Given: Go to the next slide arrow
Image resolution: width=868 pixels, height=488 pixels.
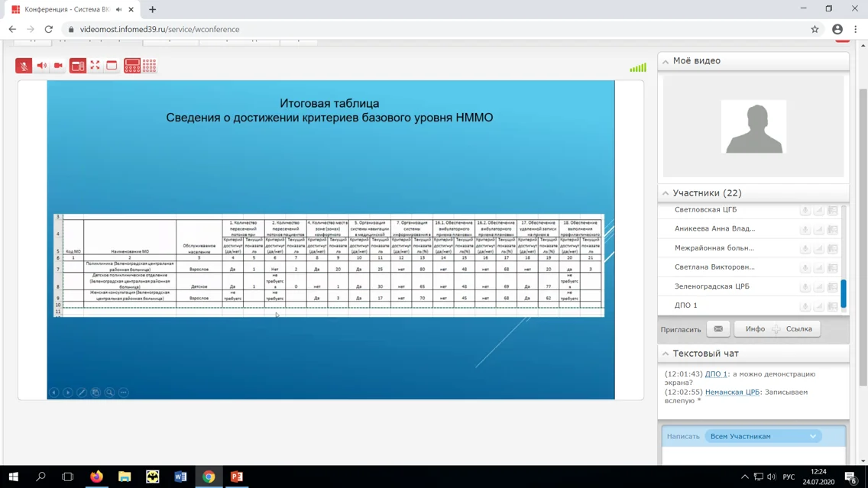Looking at the screenshot, I should click(x=68, y=393).
